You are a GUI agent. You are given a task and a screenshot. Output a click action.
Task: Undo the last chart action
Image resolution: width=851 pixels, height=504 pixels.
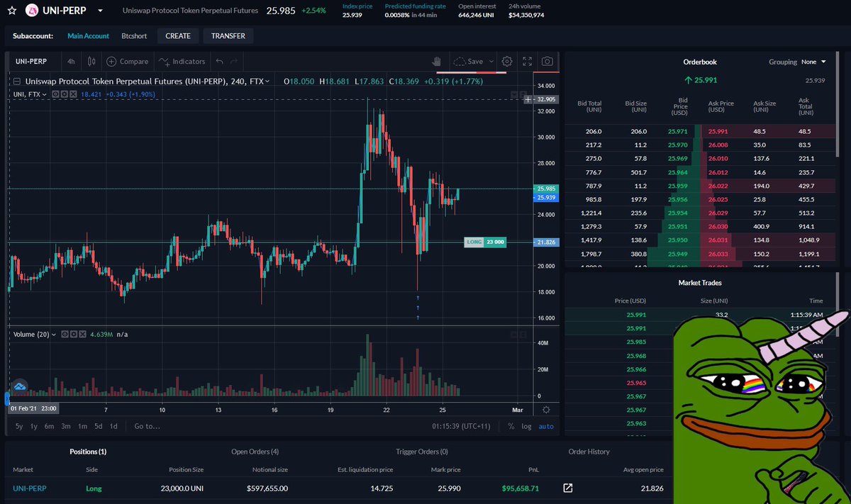[x=220, y=62]
